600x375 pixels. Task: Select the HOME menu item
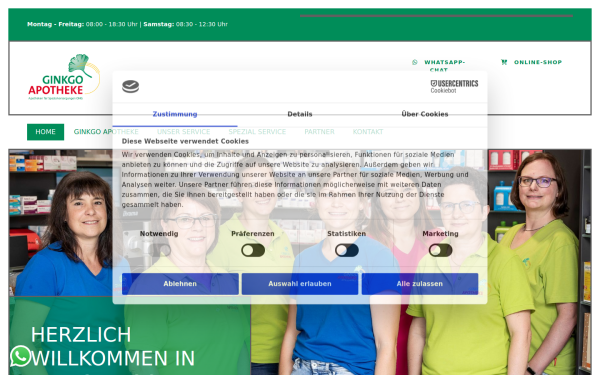coord(46,132)
